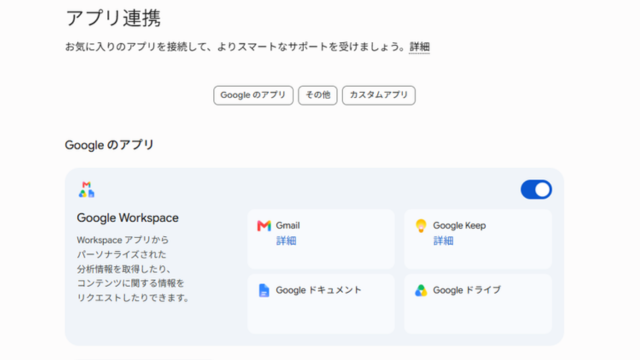Image resolution: width=640 pixels, height=360 pixels.
Task: Select the その他 filter chip
Action: [x=318, y=95]
